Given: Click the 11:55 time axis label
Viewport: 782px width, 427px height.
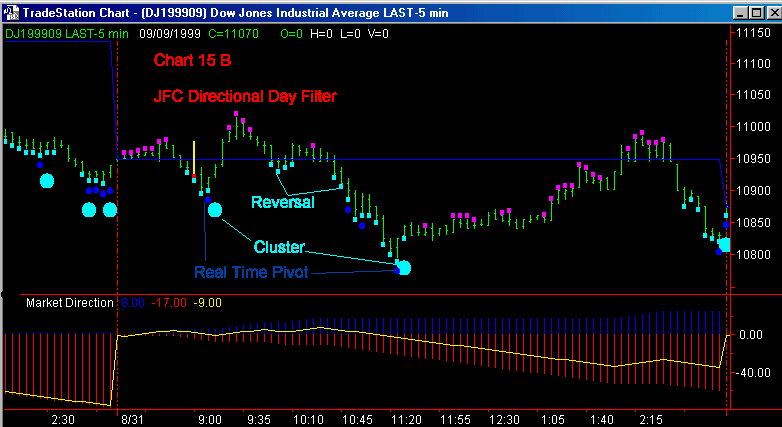Looking at the screenshot, I should (x=455, y=420).
